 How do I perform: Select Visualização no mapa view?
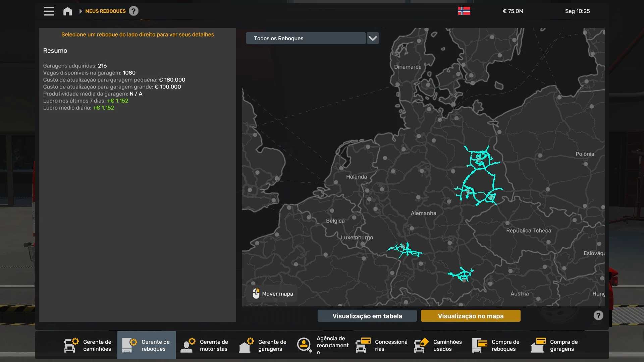point(470,316)
